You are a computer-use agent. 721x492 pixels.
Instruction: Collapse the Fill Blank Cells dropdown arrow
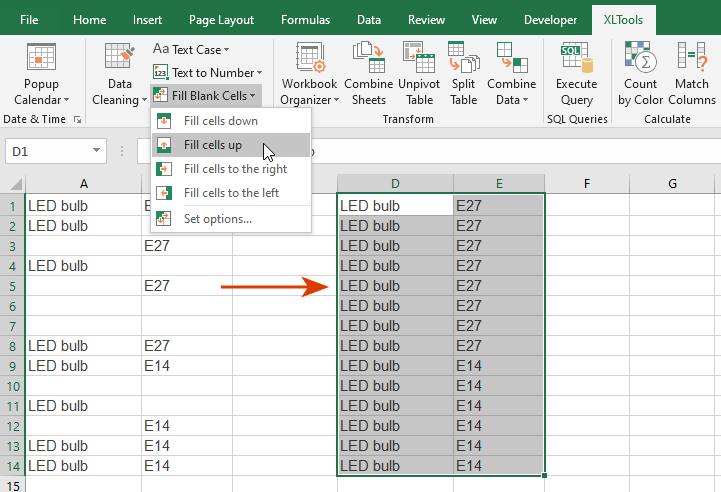252,96
